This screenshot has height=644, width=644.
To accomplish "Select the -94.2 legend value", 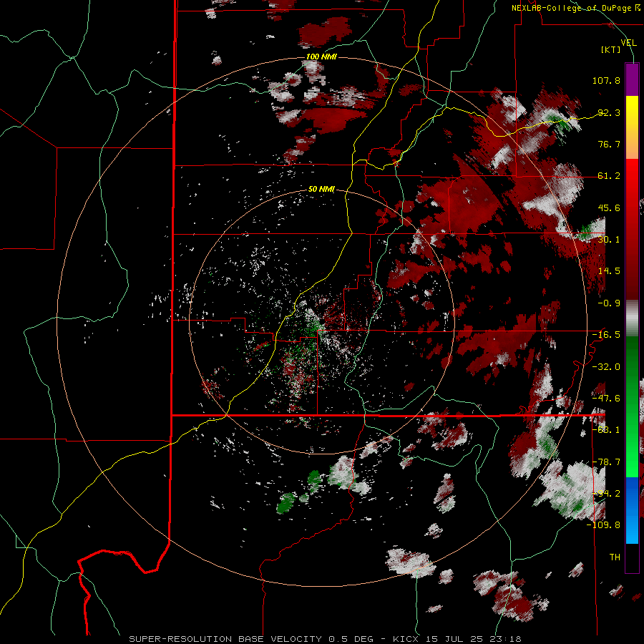I will coord(606,494).
